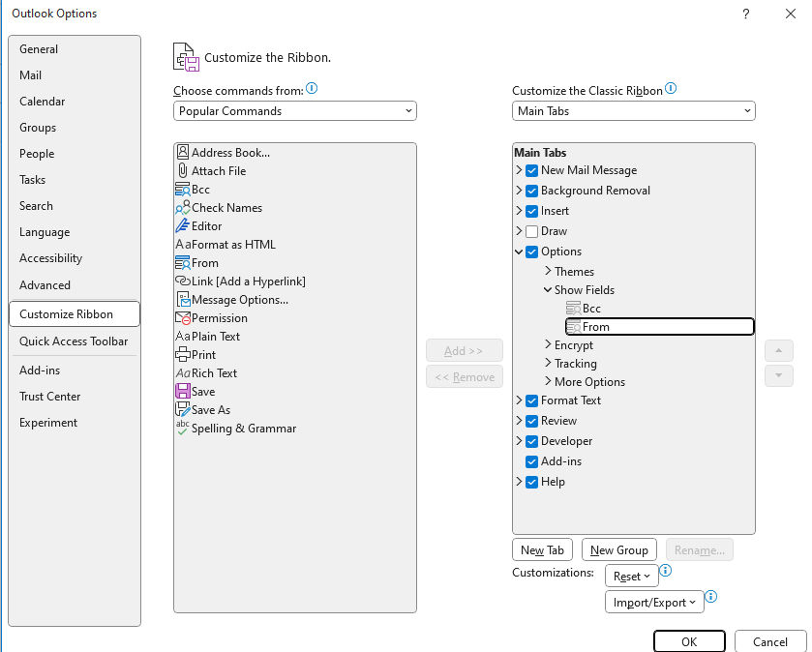
Task: Select the Experiment category
Action: click(x=75, y=423)
